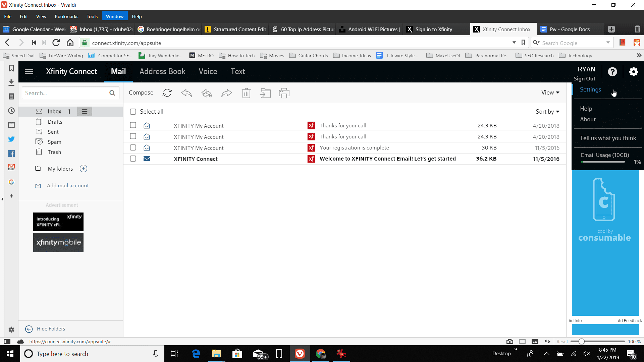Click the refresh mail icon
The height and width of the screenshot is (362, 644).
pos(167,93)
